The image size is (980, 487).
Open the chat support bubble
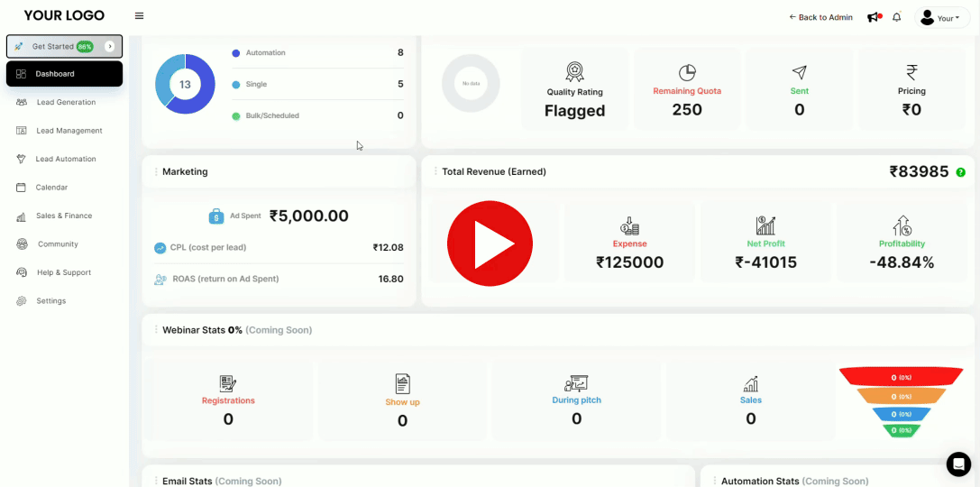coord(958,464)
